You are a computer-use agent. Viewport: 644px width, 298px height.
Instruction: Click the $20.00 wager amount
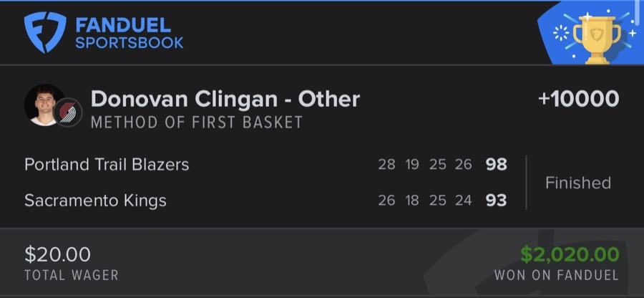[57, 254]
